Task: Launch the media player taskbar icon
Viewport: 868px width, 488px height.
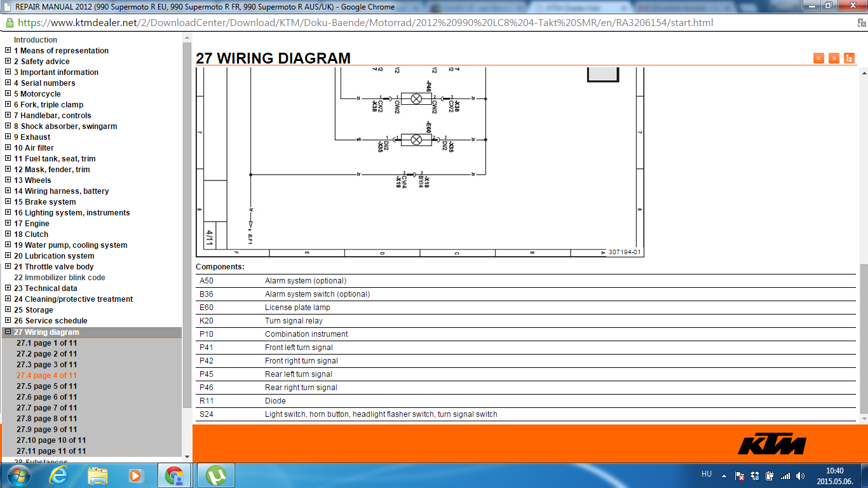Action: pos(135,475)
